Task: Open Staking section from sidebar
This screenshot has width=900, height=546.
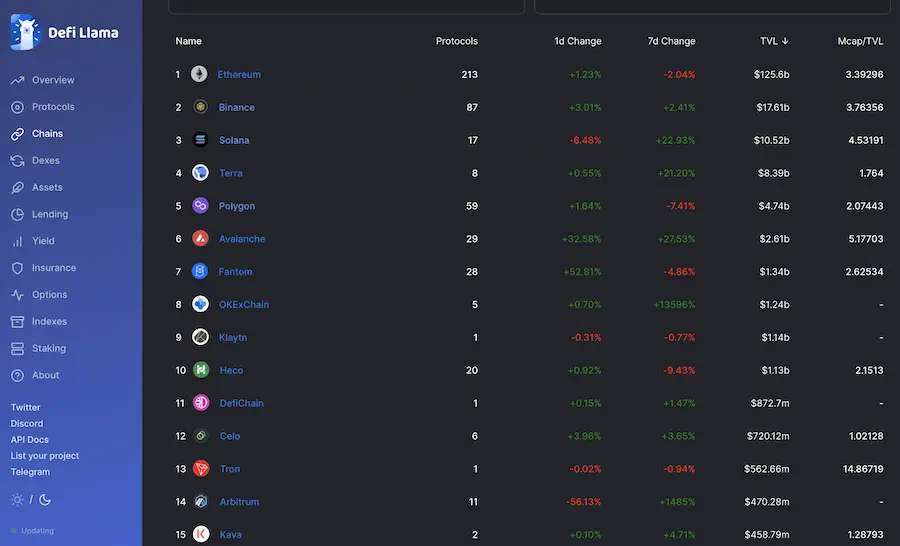Action: tap(49, 348)
